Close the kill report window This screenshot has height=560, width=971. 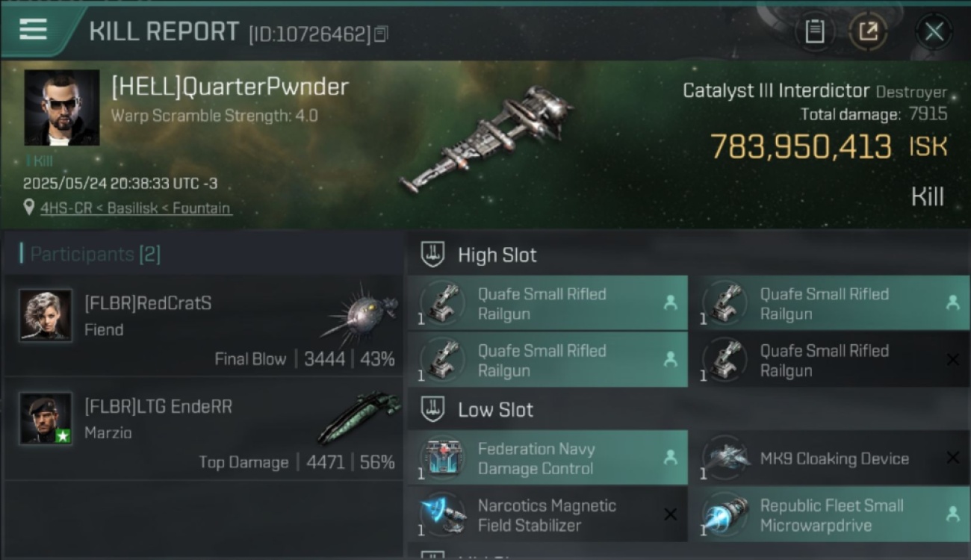[934, 32]
